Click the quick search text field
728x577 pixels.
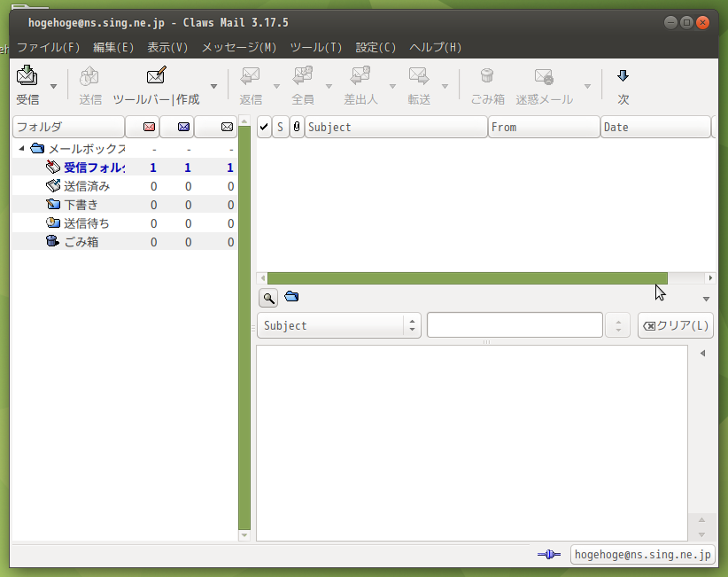pos(515,325)
